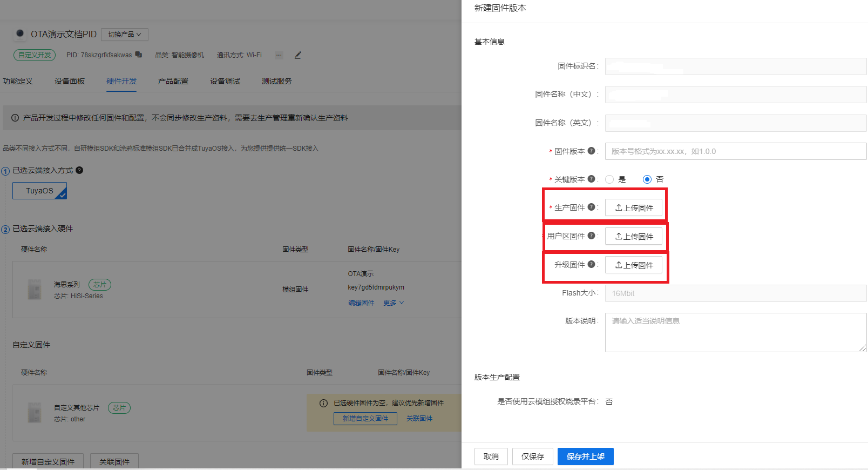Click help icon beside 关键版本 label
Image resolution: width=868 pixels, height=470 pixels.
pyautogui.click(x=591, y=179)
